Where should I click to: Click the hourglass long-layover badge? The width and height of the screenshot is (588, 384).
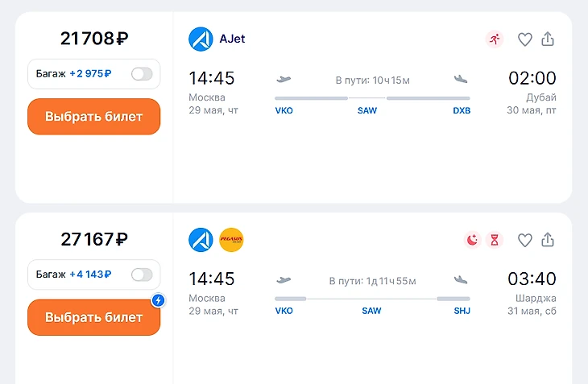pos(495,240)
